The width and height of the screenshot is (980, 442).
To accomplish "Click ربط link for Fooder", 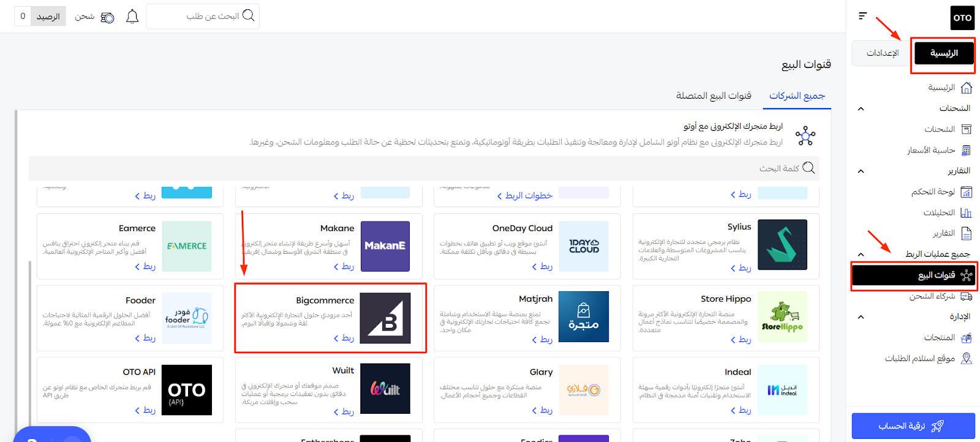I will coord(146,338).
